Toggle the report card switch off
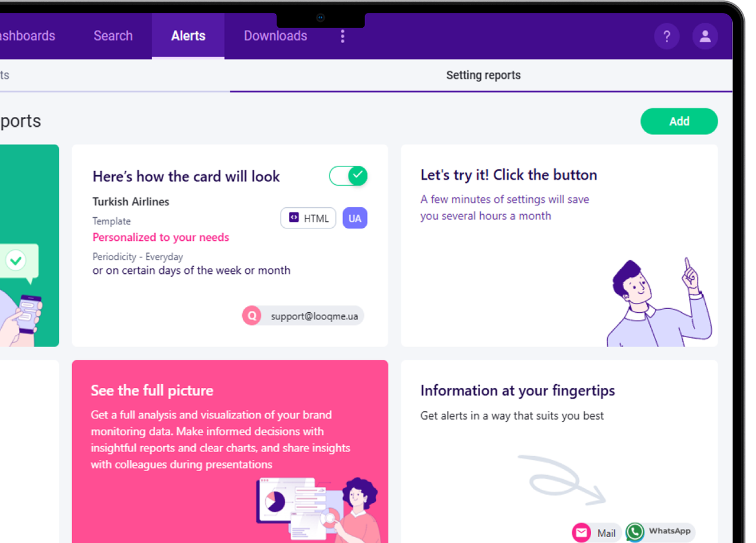Image resolution: width=756 pixels, height=543 pixels. point(348,176)
